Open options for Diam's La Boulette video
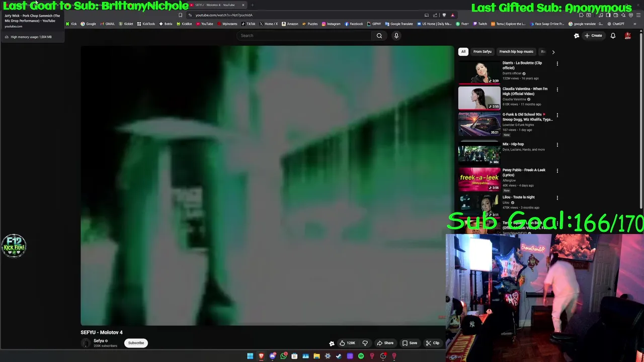 [x=557, y=64]
